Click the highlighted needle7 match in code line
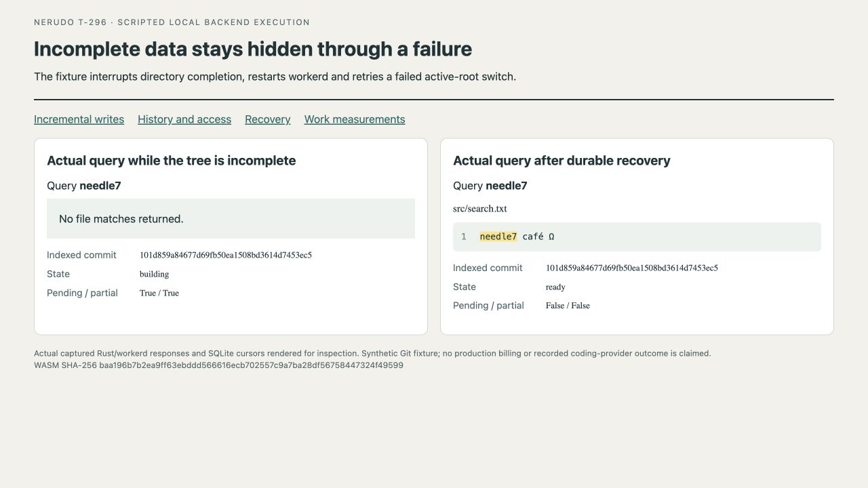This screenshot has height=488, width=868. pyautogui.click(x=498, y=237)
